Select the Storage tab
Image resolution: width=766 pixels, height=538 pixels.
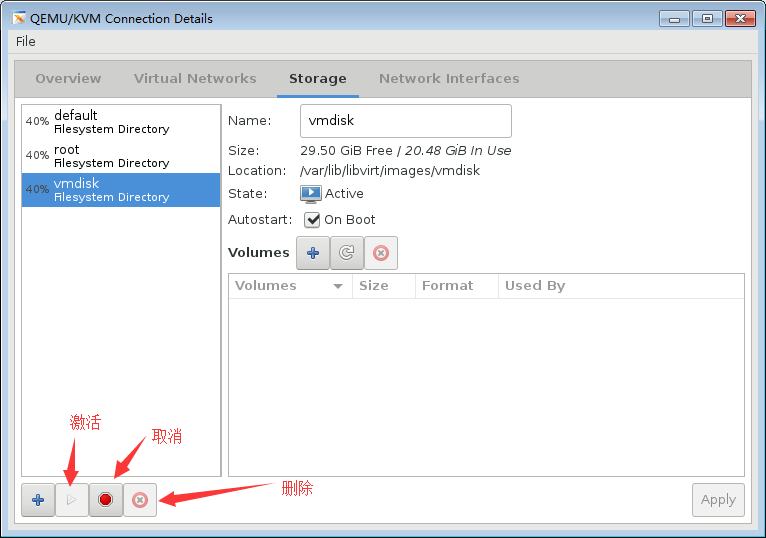point(318,79)
